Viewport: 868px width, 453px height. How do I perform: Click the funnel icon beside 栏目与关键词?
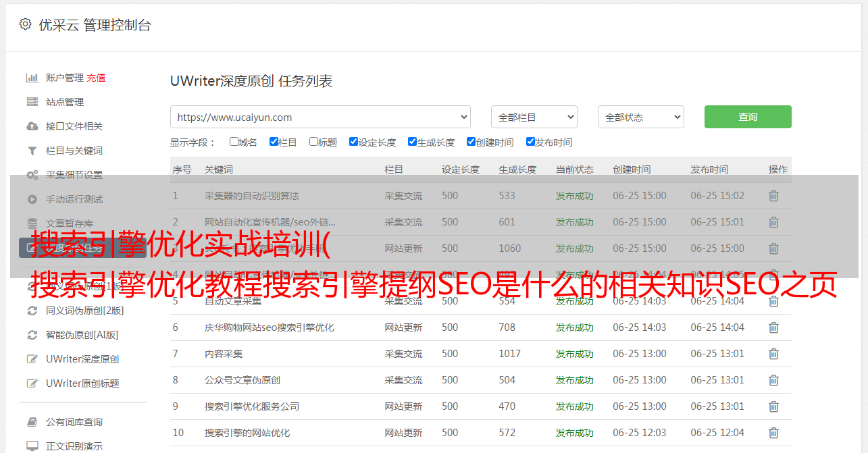point(32,151)
